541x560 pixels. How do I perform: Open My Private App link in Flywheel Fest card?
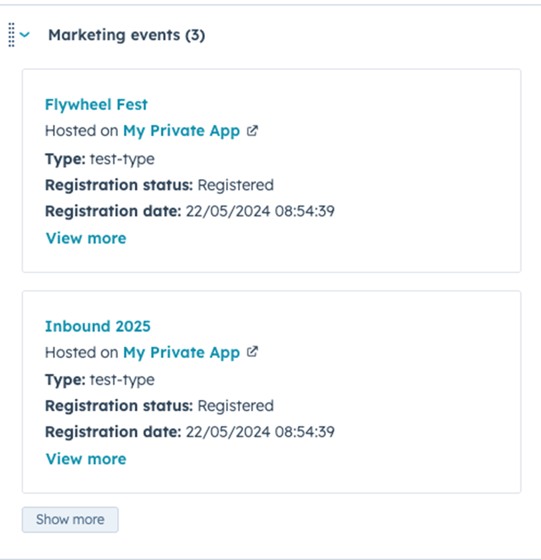click(181, 131)
